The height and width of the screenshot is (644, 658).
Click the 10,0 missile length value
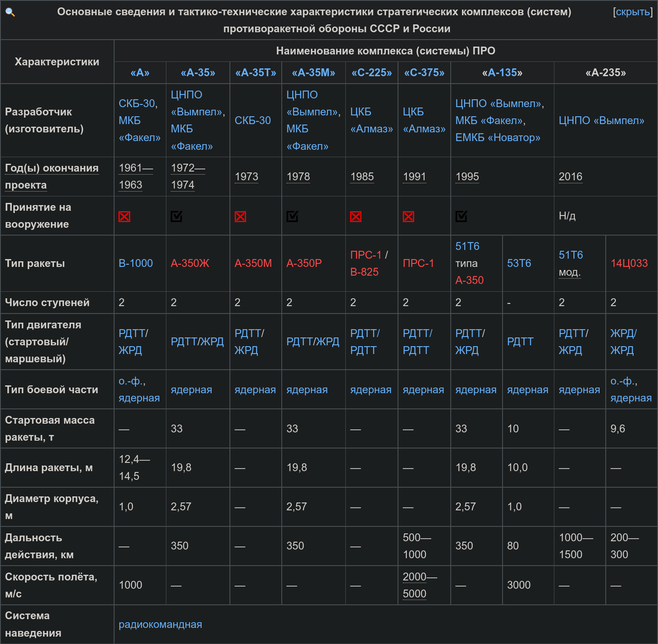[x=517, y=468]
